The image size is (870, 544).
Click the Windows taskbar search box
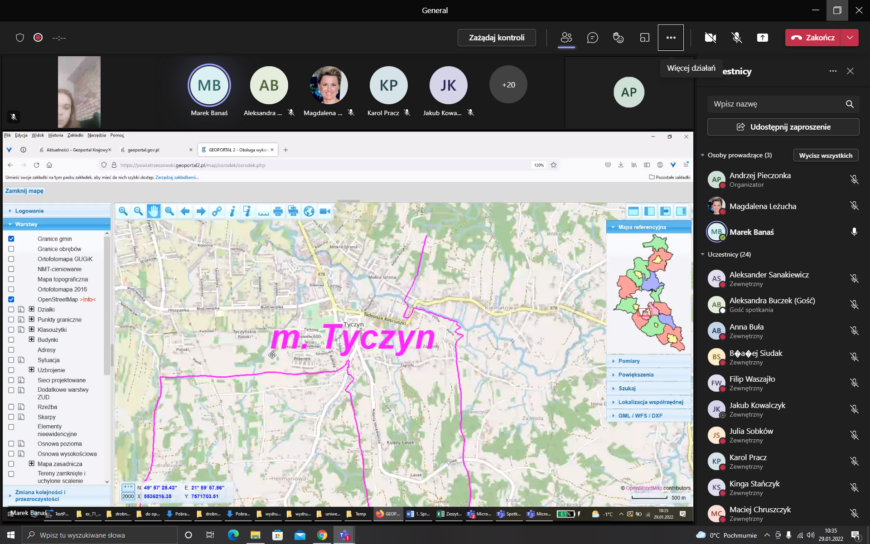tap(100, 535)
